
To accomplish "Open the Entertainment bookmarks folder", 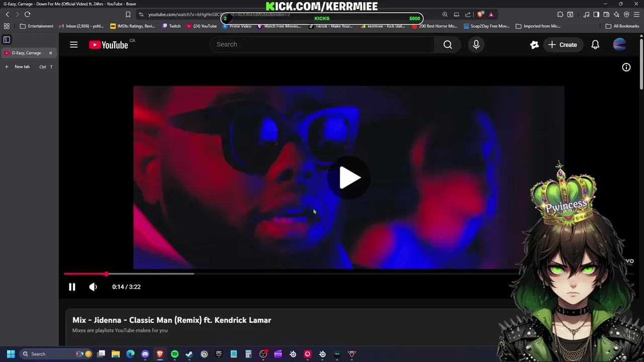I will coord(36,26).
